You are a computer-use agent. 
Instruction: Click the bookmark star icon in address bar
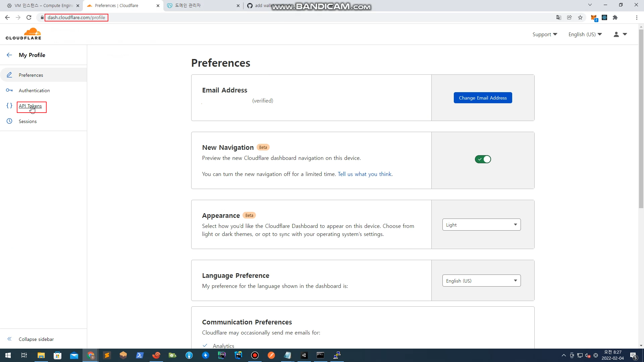[x=580, y=17]
